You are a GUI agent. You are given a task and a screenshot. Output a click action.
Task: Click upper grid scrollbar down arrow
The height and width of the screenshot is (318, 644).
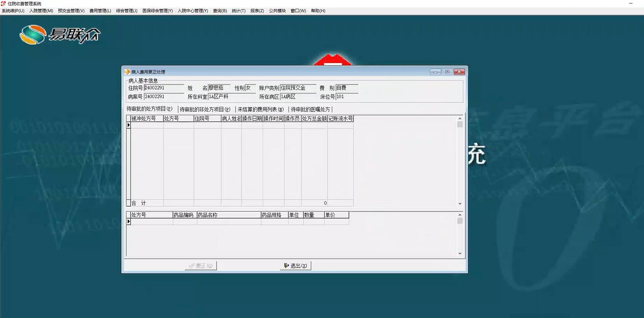point(460,204)
